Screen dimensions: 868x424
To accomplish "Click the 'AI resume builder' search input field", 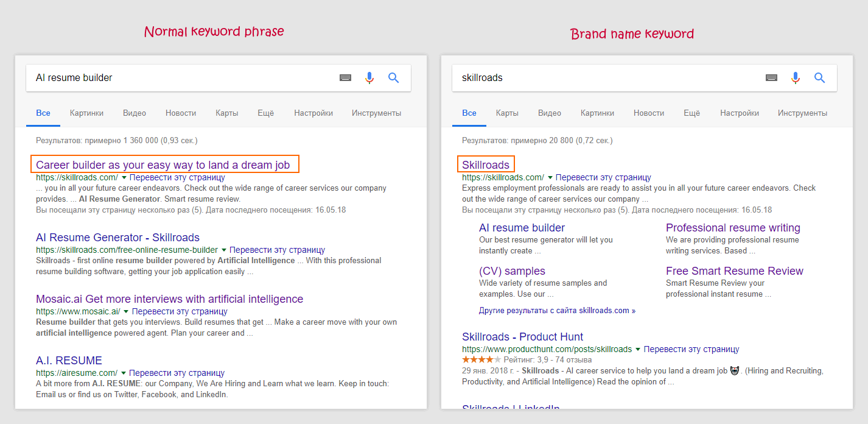I will click(183, 77).
